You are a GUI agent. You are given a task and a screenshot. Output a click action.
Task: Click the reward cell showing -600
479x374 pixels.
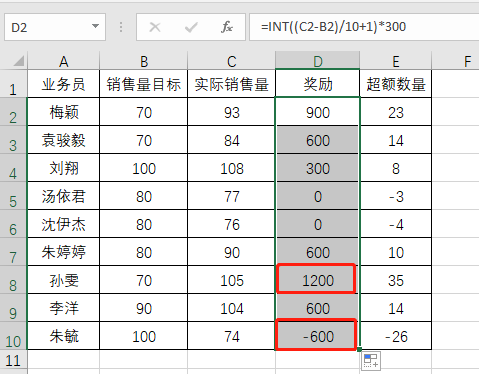click(x=318, y=336)
